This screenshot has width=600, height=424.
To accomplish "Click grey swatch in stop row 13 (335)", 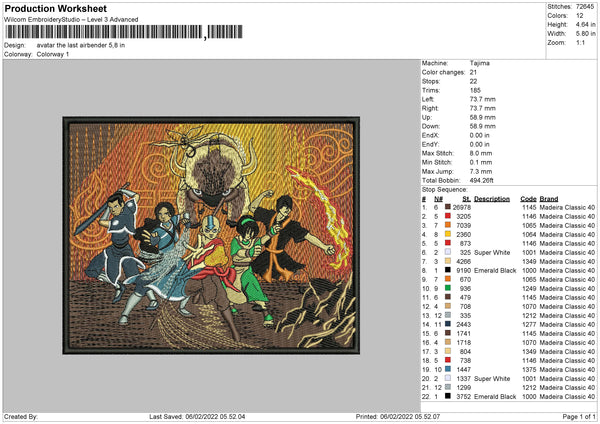I will point(447,315).
